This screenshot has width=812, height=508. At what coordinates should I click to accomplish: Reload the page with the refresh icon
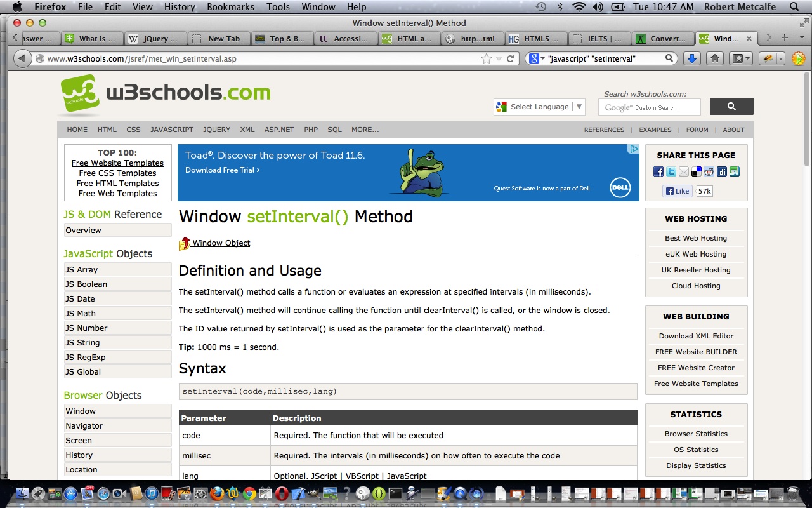(510, 58)
